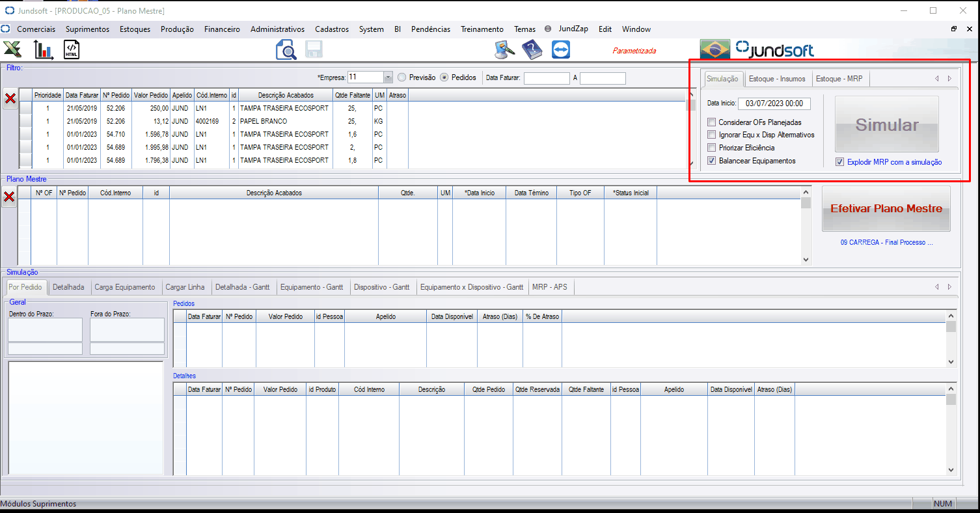Viewport: 980px width, 513px height.
Task: Click Plano Mestre grid scroll down arrow
Action: coord(806,259)
